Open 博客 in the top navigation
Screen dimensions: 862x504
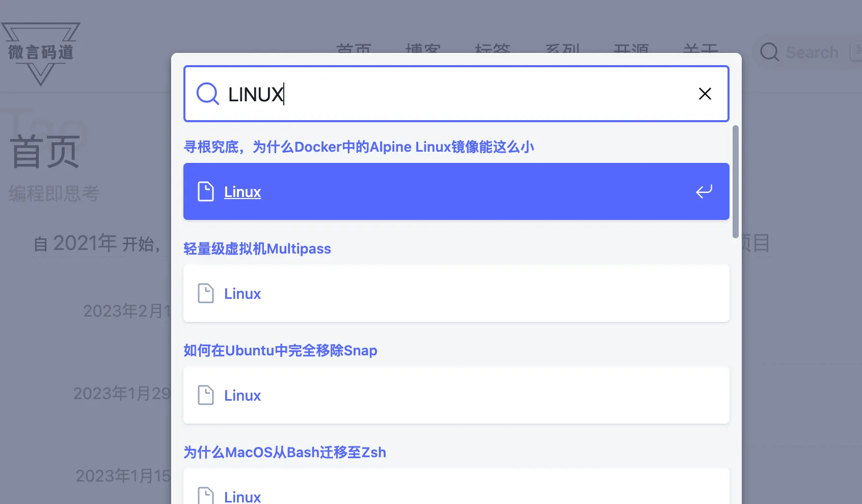click(423, 49)
